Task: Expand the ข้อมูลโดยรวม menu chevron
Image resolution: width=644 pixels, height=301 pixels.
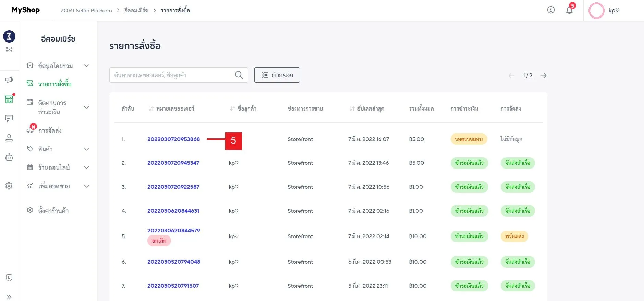Action: [87, 66]
